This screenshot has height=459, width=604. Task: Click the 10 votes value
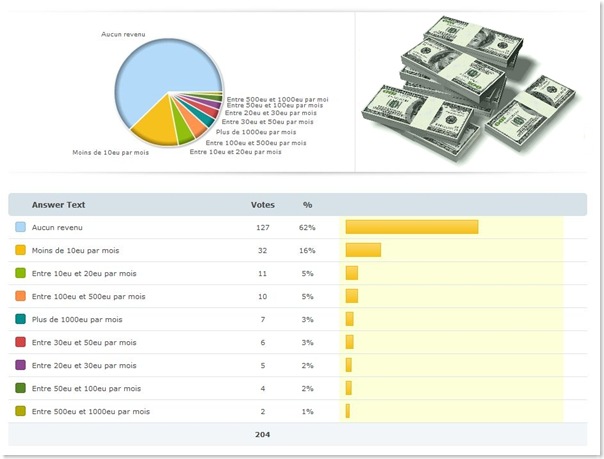pyautogui.click(x=262, y=297)
